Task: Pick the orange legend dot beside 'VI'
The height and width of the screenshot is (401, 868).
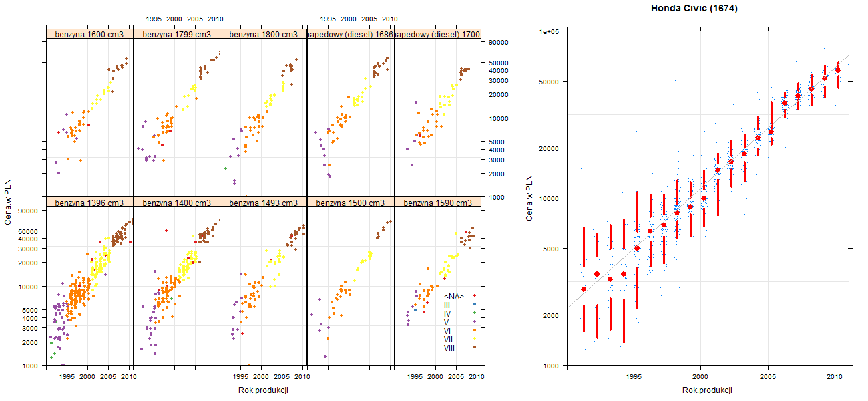Action: tap(474, 330)
